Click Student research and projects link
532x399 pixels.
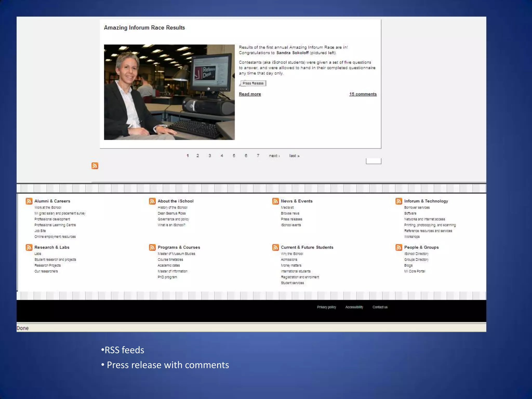coord(55,260)
